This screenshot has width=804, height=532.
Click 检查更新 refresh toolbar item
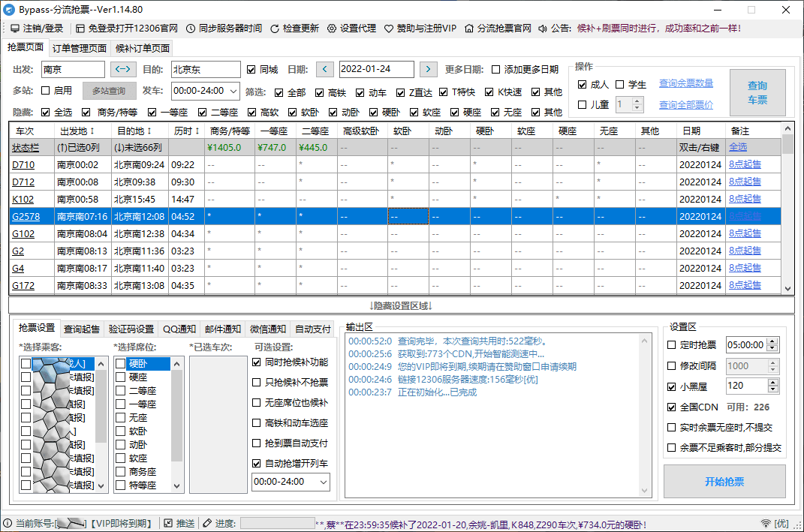point(294,29)
